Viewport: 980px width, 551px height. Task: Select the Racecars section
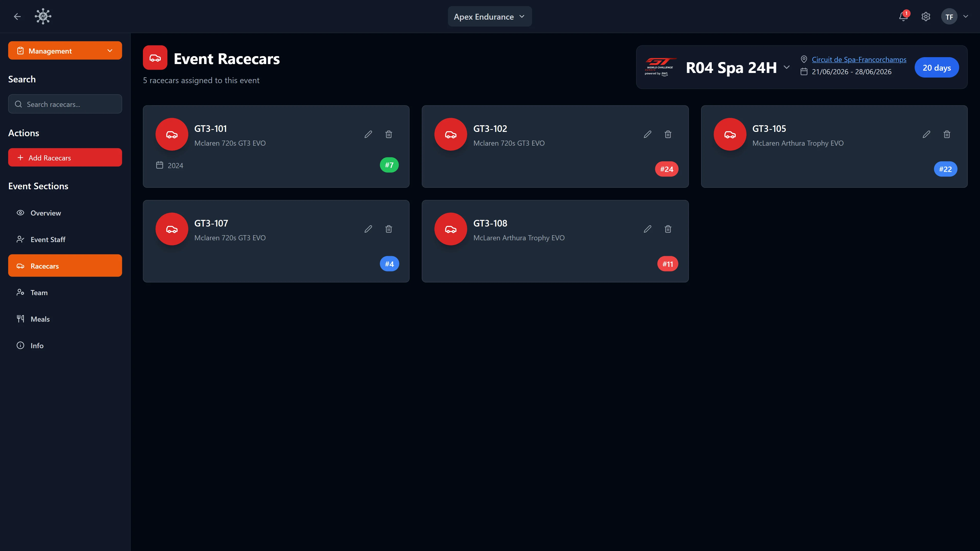pyautogui.click(x=65, y=266)
